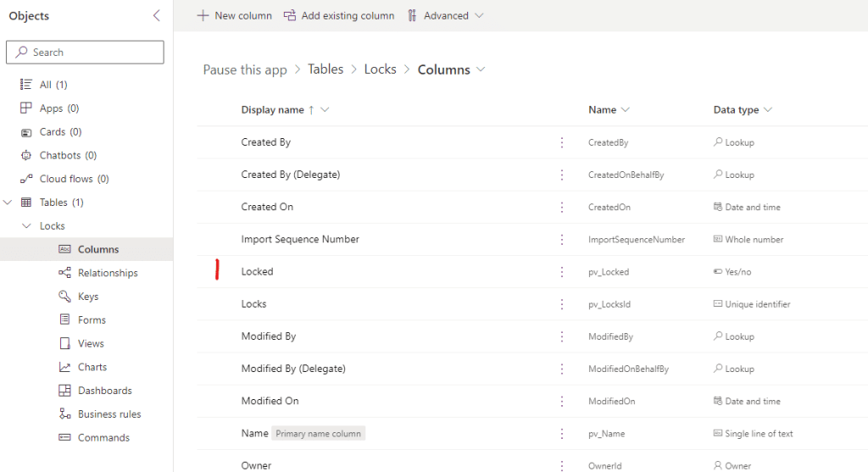Click Add existing column

pos(339,15)
